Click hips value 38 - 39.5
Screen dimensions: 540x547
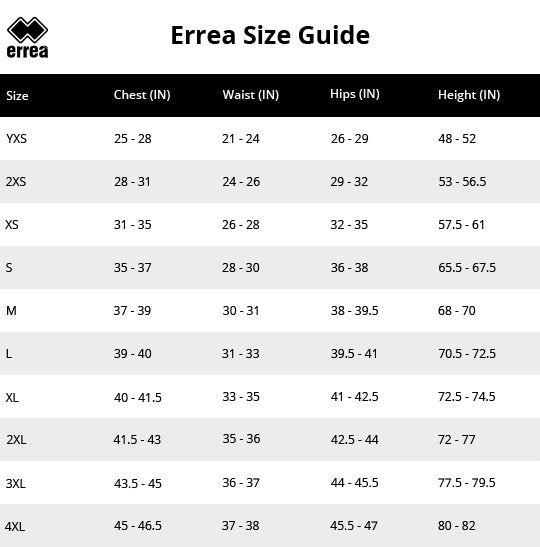tap(354, 310)
